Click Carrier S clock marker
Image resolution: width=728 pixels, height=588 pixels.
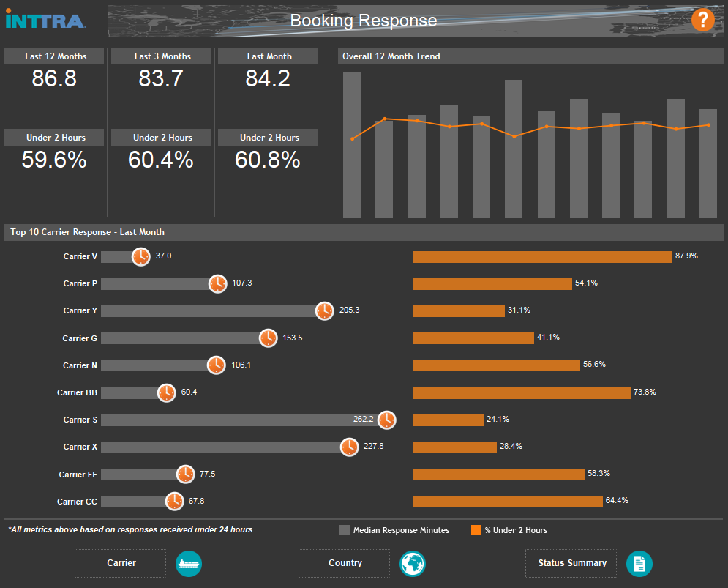click(x=386, y=420)
